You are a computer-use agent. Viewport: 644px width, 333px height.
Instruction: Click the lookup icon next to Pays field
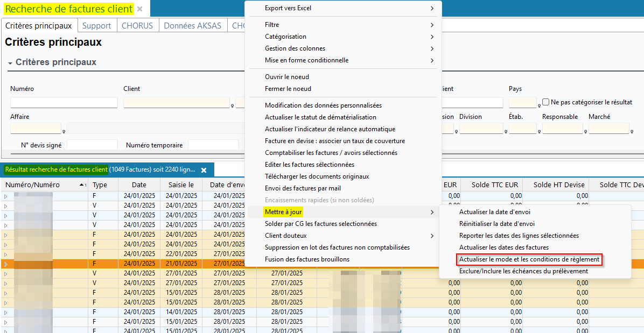pos(539,106)
